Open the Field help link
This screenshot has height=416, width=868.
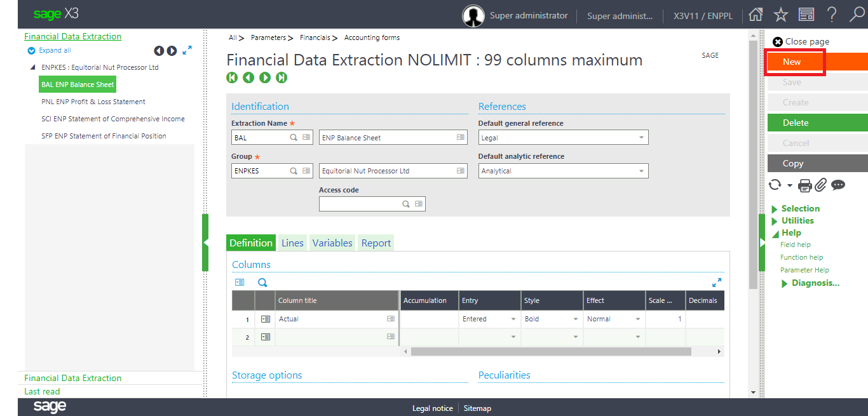click(795, 245)
